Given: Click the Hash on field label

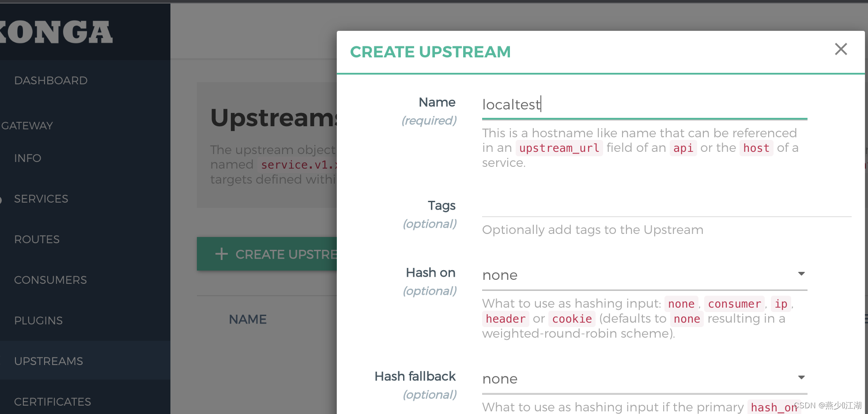Looking at the screenshot, I should tap(430, 273).
